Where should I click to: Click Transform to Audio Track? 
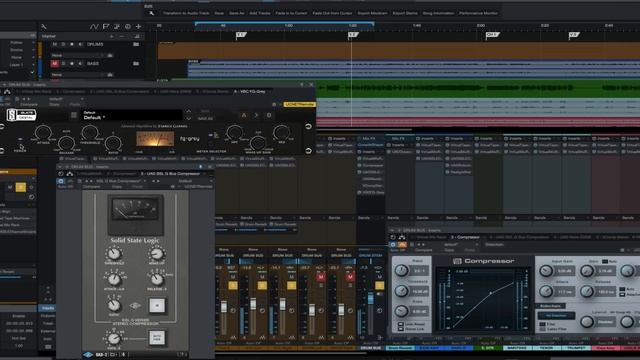[186, 13]
